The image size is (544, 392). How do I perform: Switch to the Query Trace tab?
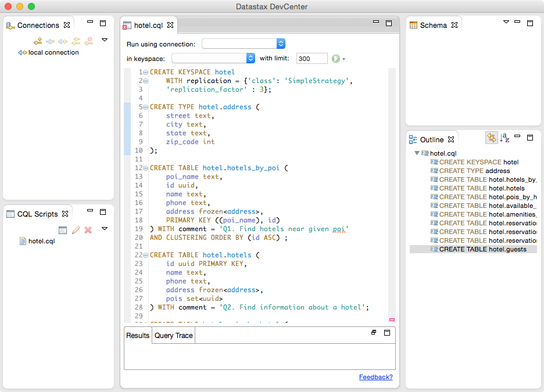point(173,336)
